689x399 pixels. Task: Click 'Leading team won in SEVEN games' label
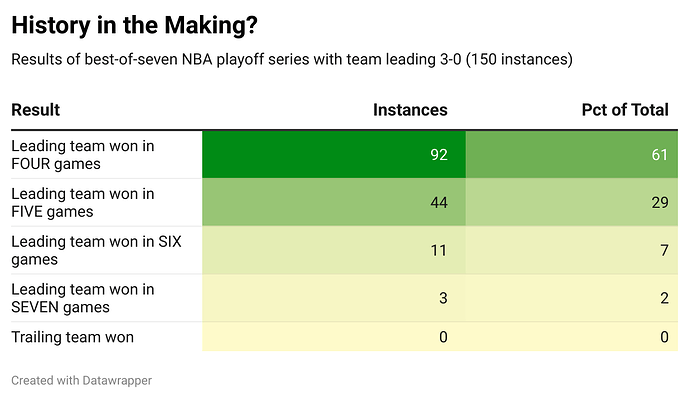tap(83, 298)
